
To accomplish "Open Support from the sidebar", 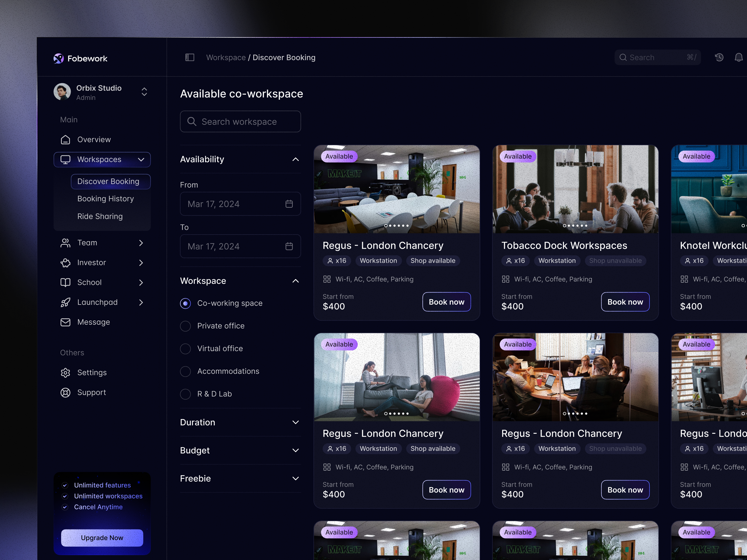I will coord(92,392).
